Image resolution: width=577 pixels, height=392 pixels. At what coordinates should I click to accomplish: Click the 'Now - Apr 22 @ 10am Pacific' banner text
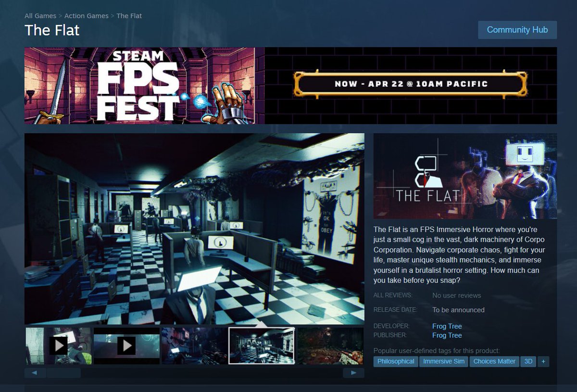pyautogui.click(x=411, y=84)
